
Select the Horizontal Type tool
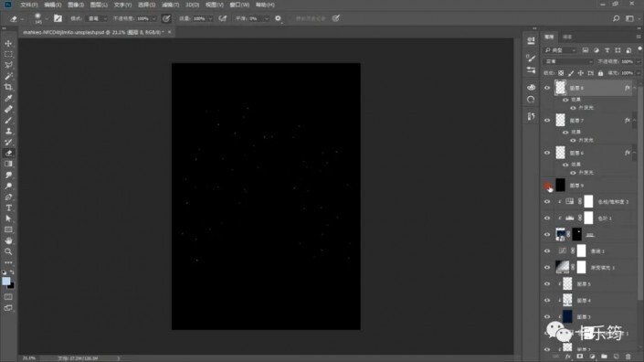(8, 208)
